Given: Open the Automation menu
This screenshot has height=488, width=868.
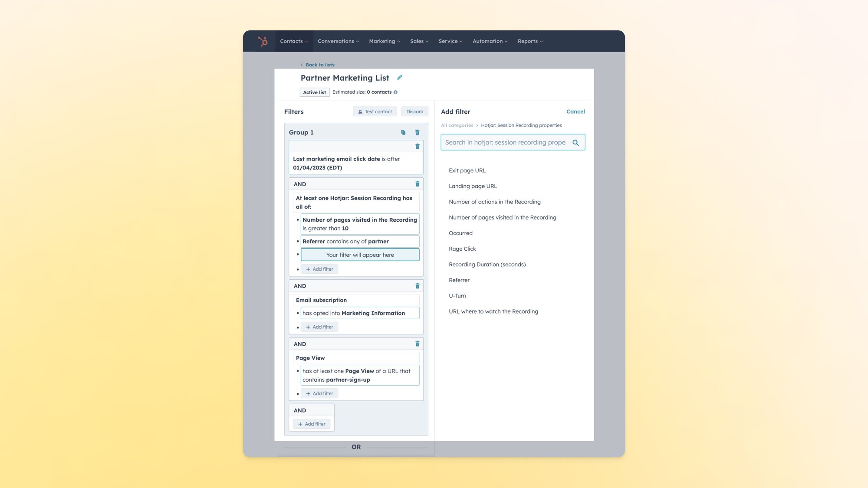Looking at the screenshot, I should [x=490, y=41].
